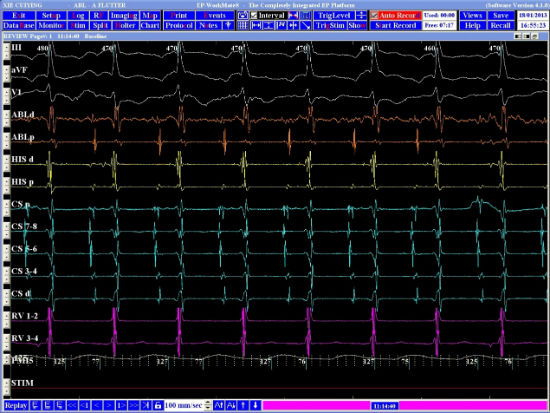Image resolution: width=550 pixels, height=413 pixels.
Task: Click the step forward 1> button
Action: pyautogui.click(x=121, y=406)
